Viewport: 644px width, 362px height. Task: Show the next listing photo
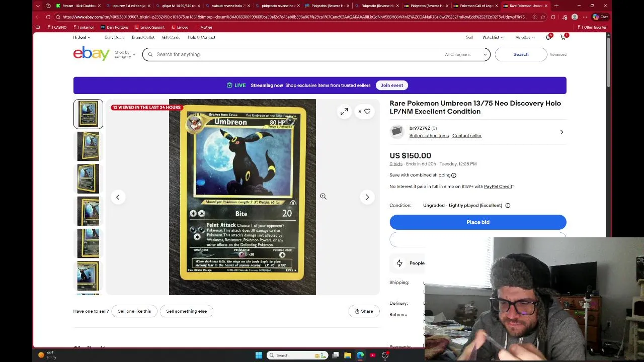[x=367, y=197]
